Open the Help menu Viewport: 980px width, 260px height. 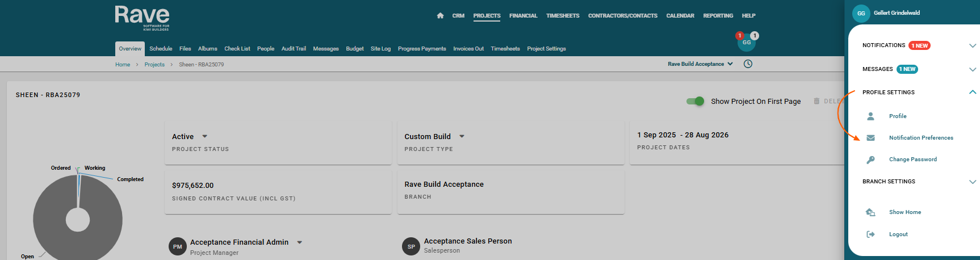(x=748, y=16)
